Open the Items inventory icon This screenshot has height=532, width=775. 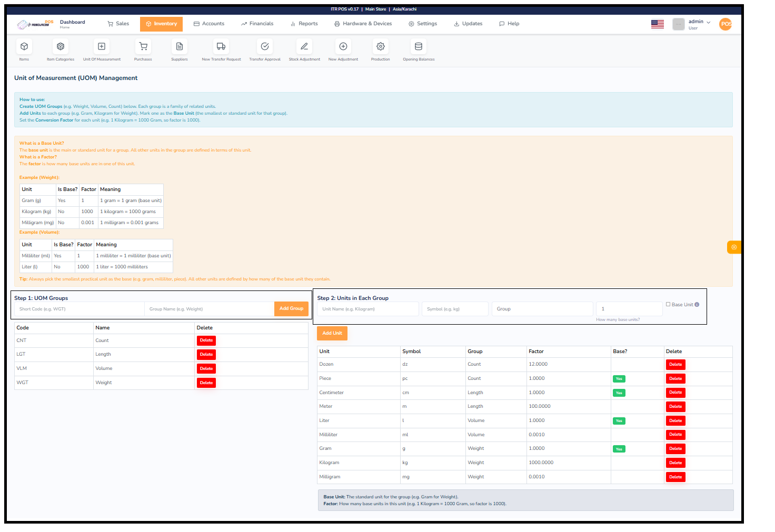pos(24,46)
